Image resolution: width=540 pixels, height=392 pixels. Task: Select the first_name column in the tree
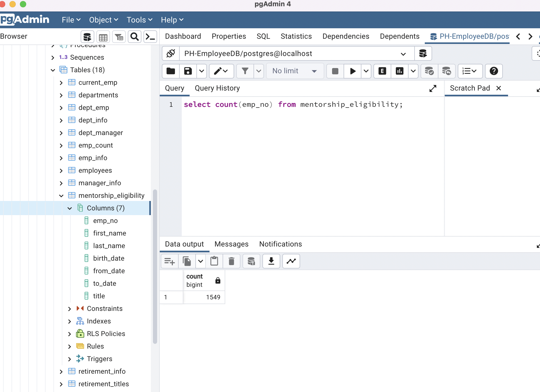(x=109, y=233)
